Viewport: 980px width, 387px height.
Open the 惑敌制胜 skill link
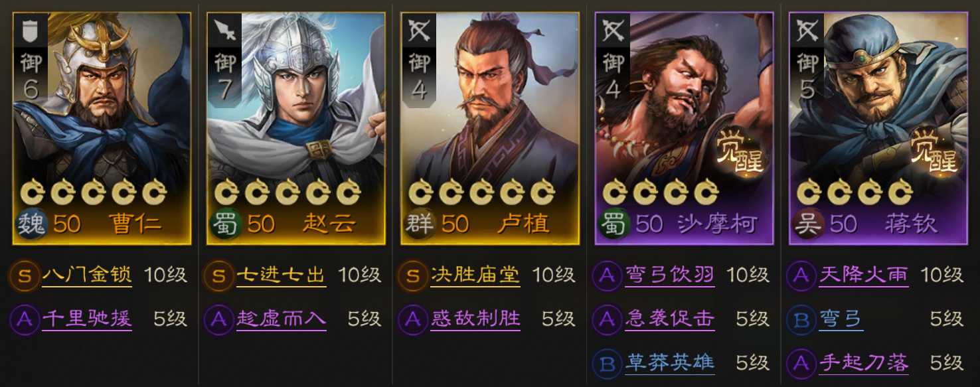tap(475, 319)
